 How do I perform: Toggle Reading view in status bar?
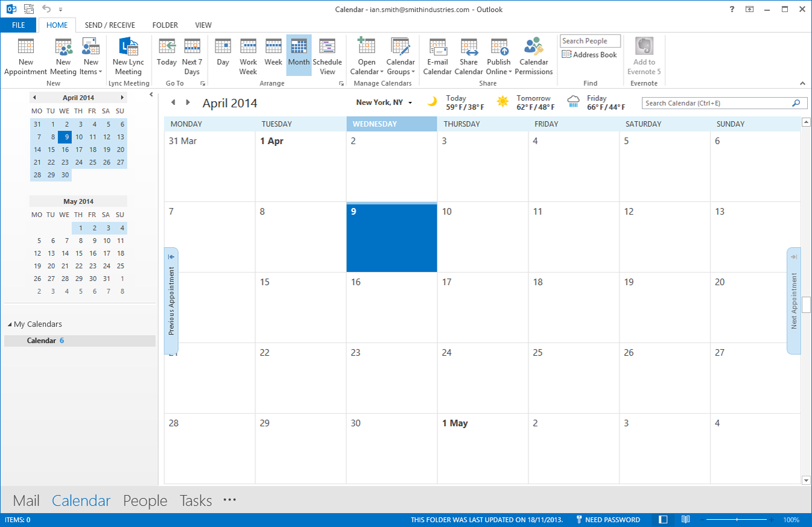[685, 520]
